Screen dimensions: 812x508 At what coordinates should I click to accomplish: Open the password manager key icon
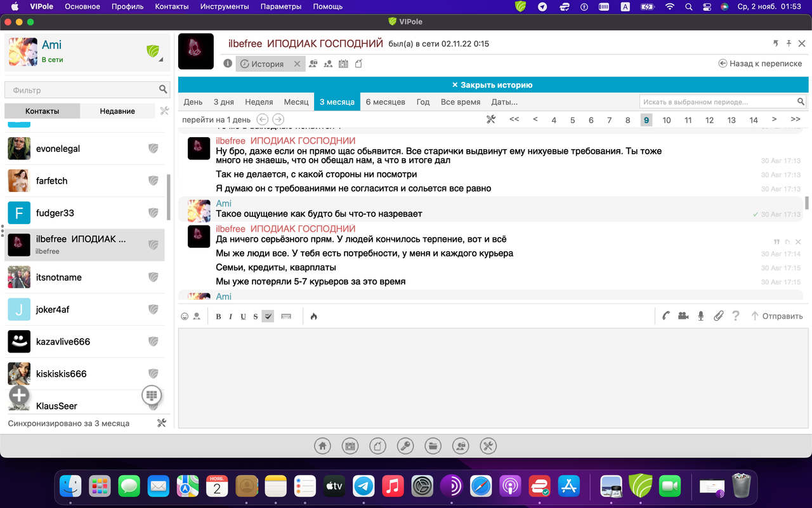click(405, 446)
